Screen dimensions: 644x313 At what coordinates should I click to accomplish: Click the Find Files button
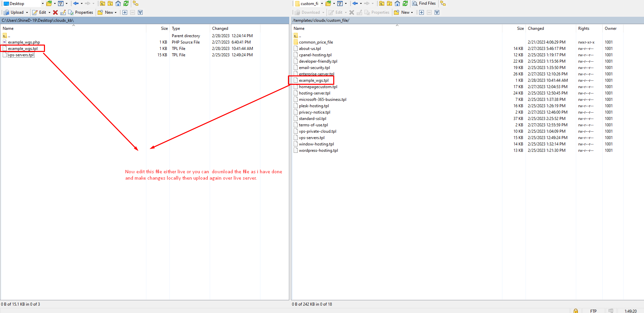pyautogui.click(x=424, y=3)
